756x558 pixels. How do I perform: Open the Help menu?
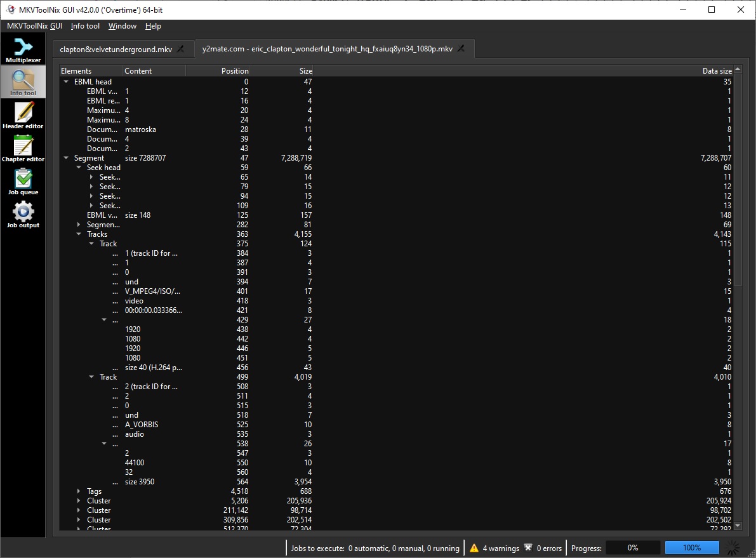(153, 26)
